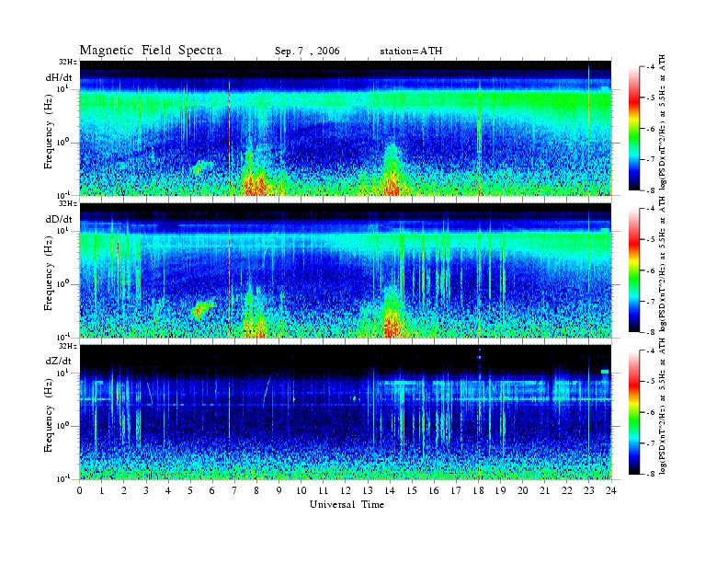728x563 pixels.
Task: Click the color scale bar beside dZ/dt panel
Action: coord(634,412)
